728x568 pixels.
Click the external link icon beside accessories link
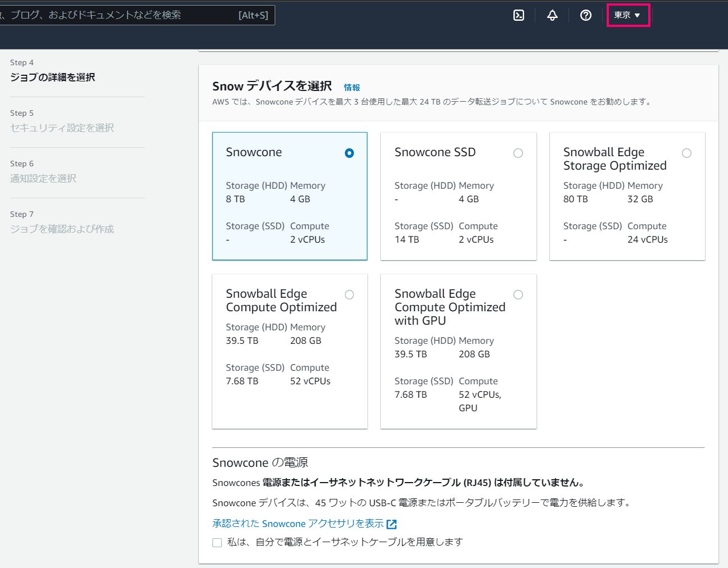(392, 524)
